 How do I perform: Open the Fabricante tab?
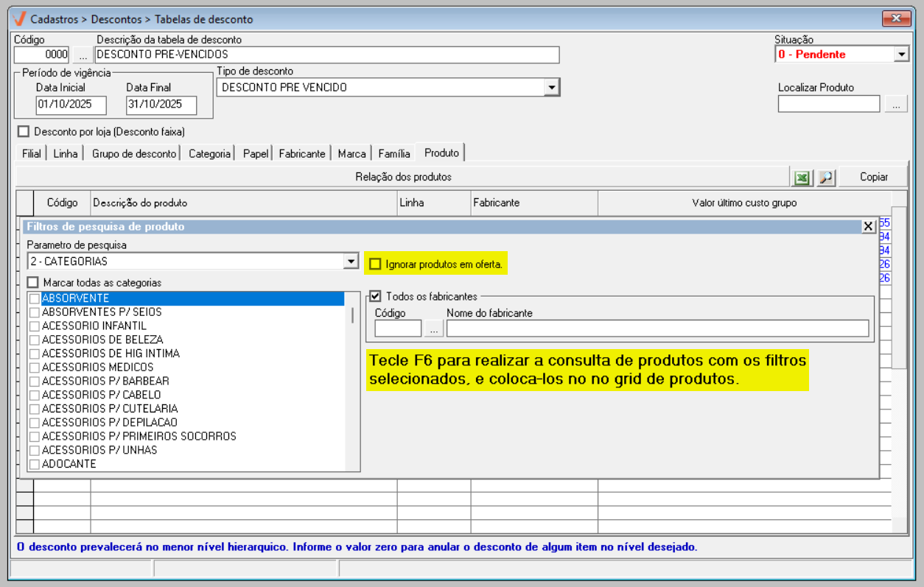point(301,154)
